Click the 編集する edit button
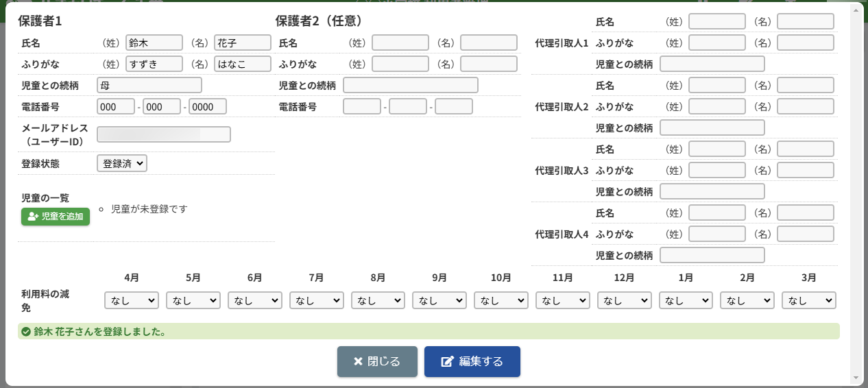The image size is (868, 388). 472,361
